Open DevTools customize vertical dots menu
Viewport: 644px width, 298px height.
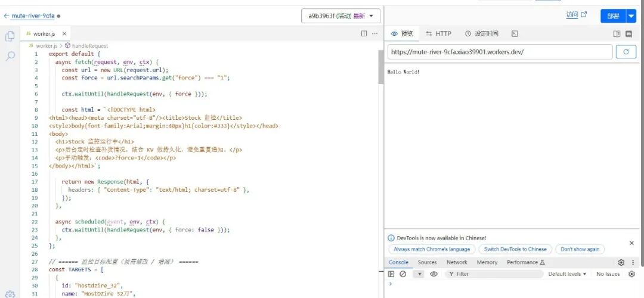pyautogui.click(x=633, y=262)
